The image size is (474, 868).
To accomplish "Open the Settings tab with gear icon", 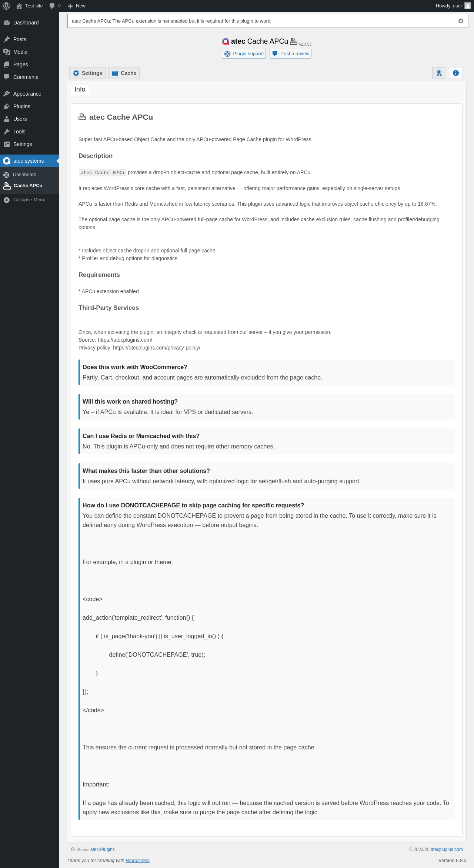I will tap(87, 73).
